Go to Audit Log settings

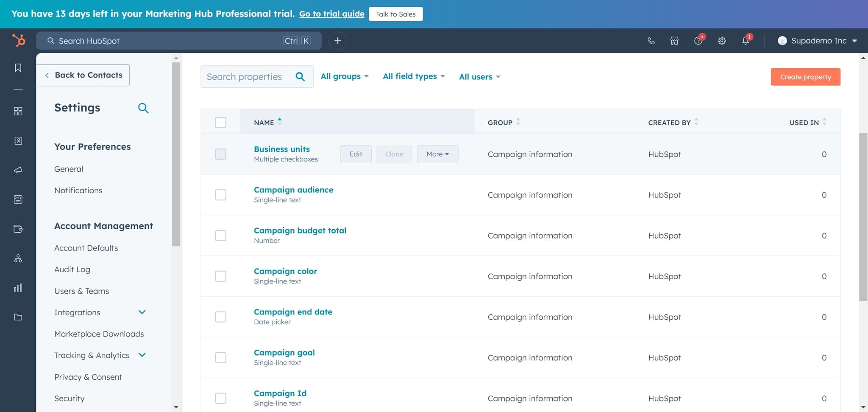click(72, 270)
